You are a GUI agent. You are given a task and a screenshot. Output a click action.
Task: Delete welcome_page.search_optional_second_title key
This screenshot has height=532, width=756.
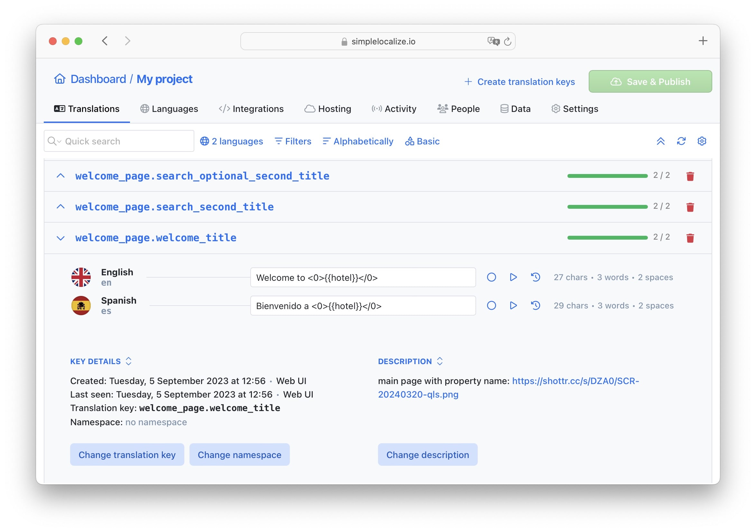pos(690,176)
